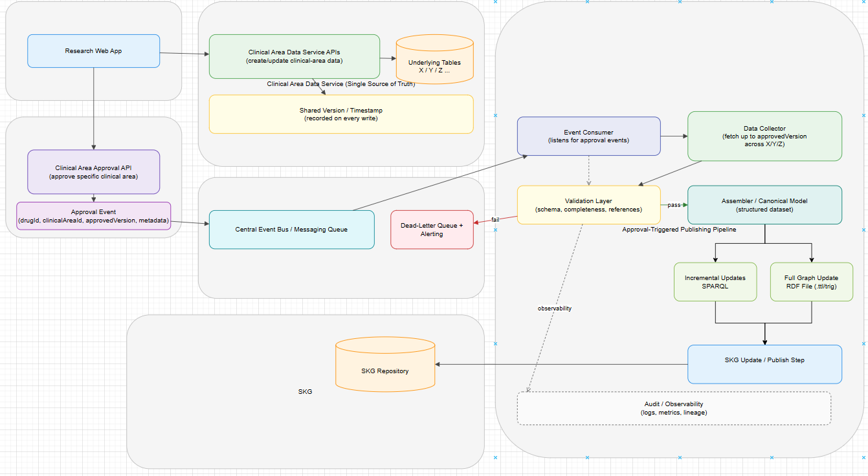
Task: Select the Clinical Area Approval API node
Action: pos(93,172)
